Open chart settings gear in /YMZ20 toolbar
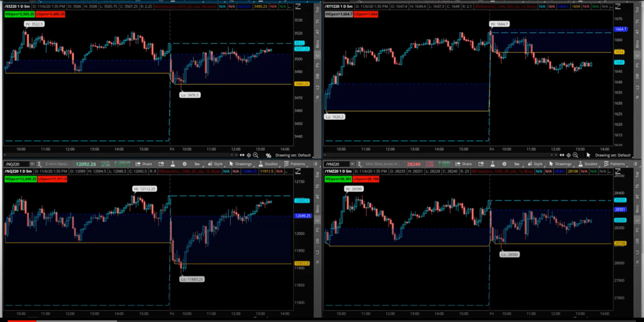Viewport: 644px width, 322px height. tap(504, 164)
